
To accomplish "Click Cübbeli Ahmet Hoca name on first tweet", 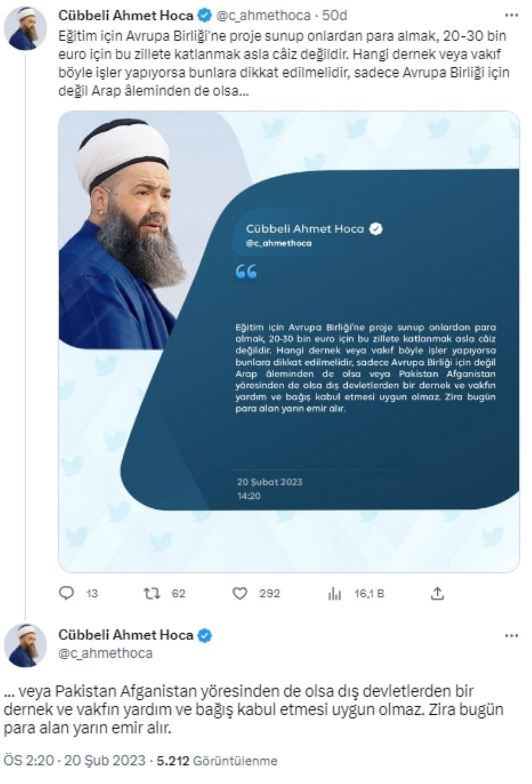I will [x=125, y=16].
